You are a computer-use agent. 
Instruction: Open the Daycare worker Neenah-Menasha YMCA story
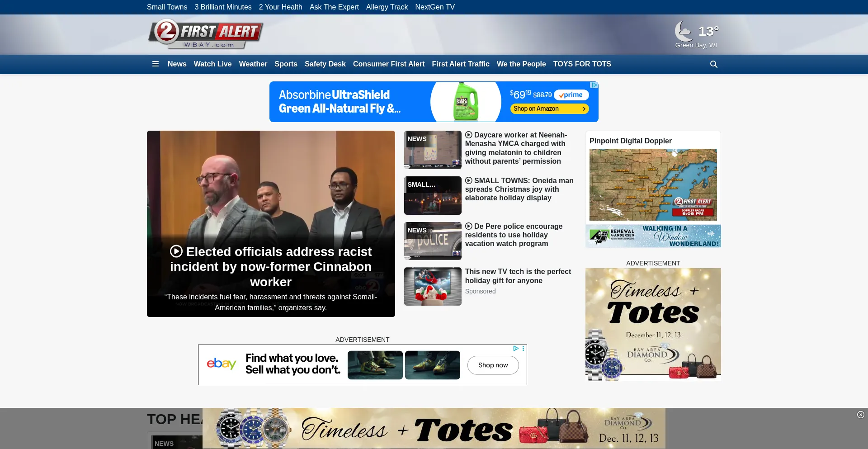pos(515,148)
